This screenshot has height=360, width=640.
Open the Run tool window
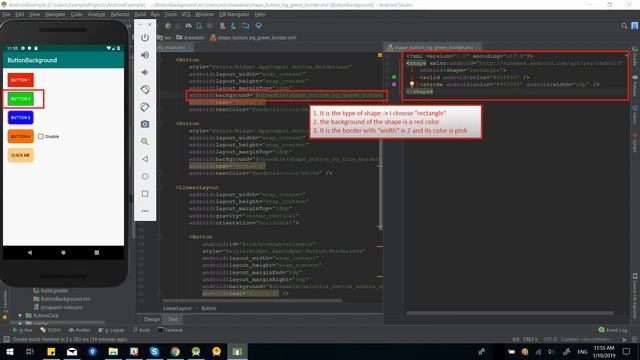[x=22, y=330]
